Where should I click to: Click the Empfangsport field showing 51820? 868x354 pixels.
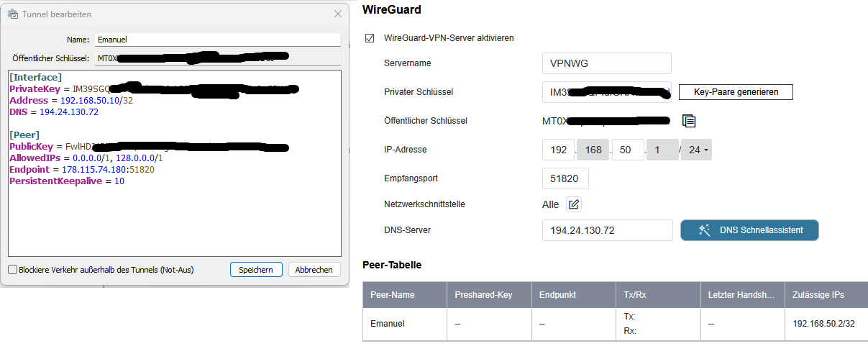click(565, 178)
